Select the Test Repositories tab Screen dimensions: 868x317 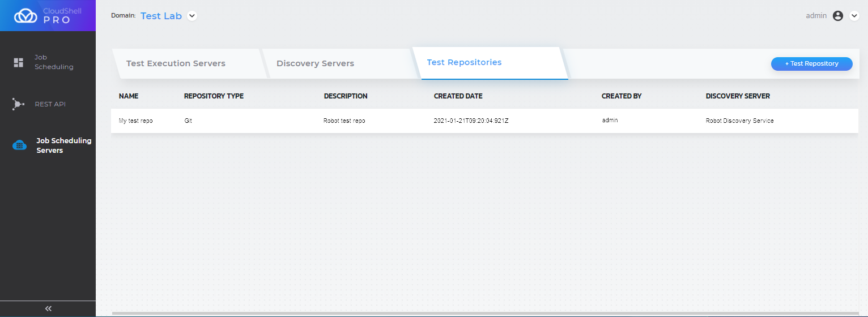pos(464,62)
